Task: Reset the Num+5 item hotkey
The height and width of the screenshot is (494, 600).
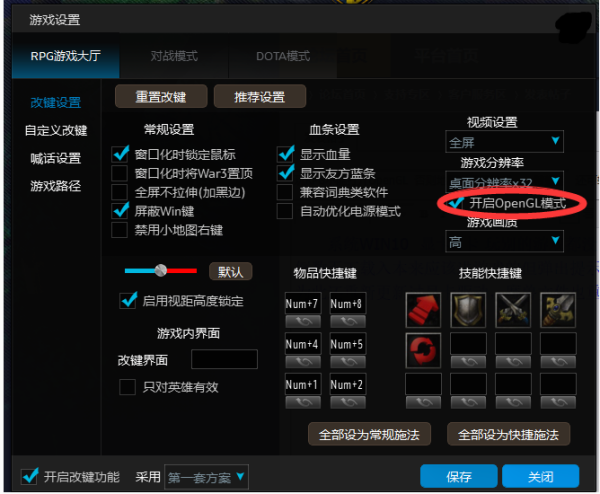Action: click(348, 362)
